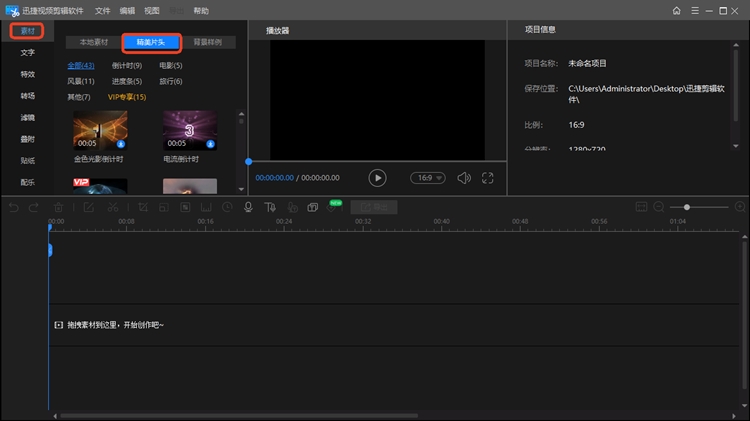Click the timeline zoom slider handle
The image size is (750, 421).
(687, 207)
